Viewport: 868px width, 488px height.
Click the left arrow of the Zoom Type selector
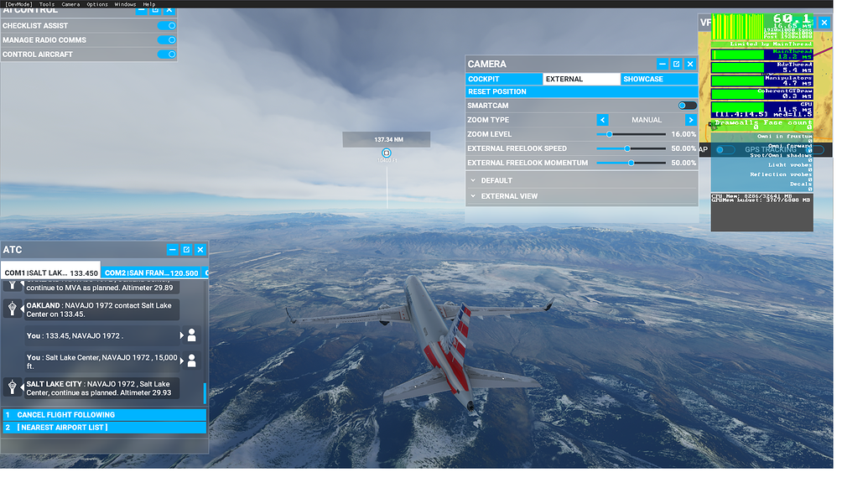603,119
